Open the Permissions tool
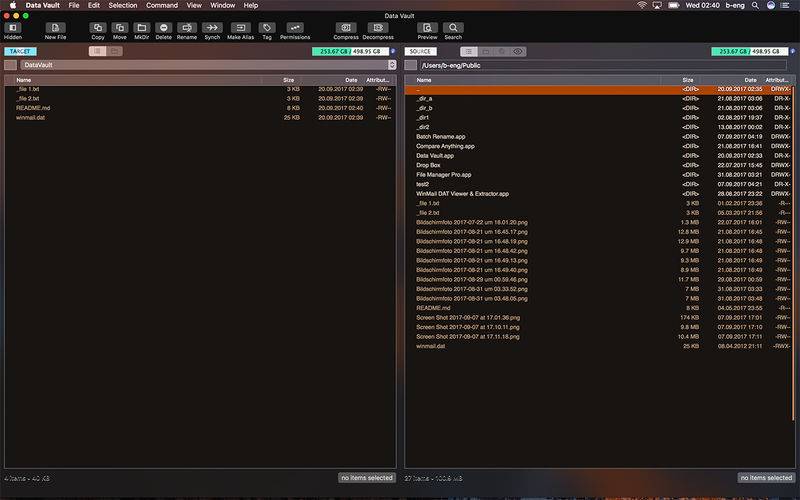The image size is (800, 500). coord(295,28)
